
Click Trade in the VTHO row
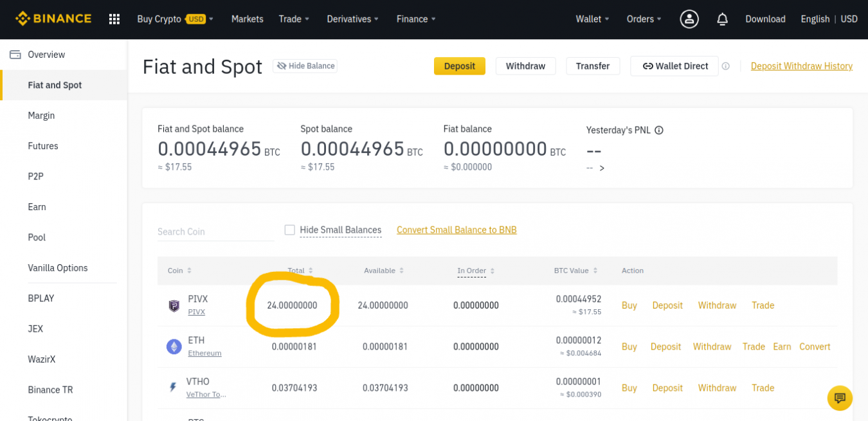click(x=763, y=388)
